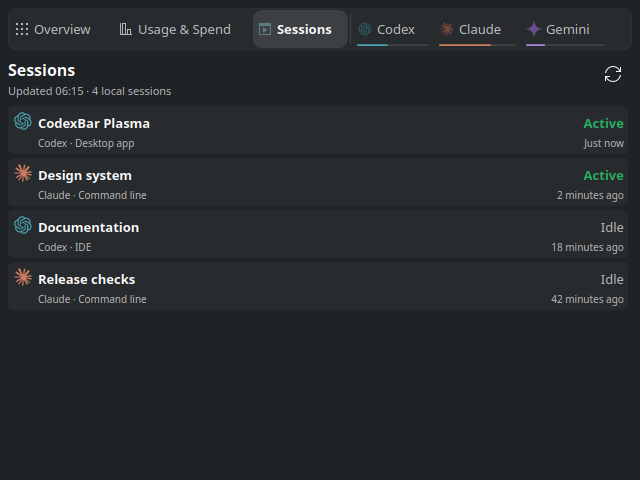Click the Active status of Design system
This screenshot has height=480, width=640.
[603, 175]
